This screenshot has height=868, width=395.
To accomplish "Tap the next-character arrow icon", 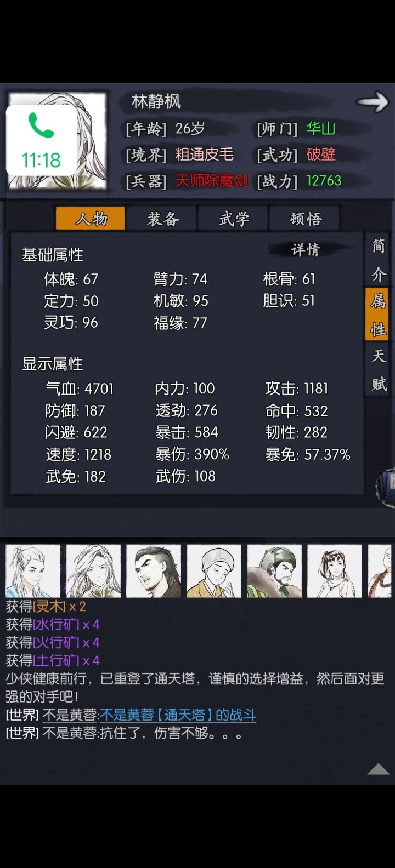I will pos(372,102).
